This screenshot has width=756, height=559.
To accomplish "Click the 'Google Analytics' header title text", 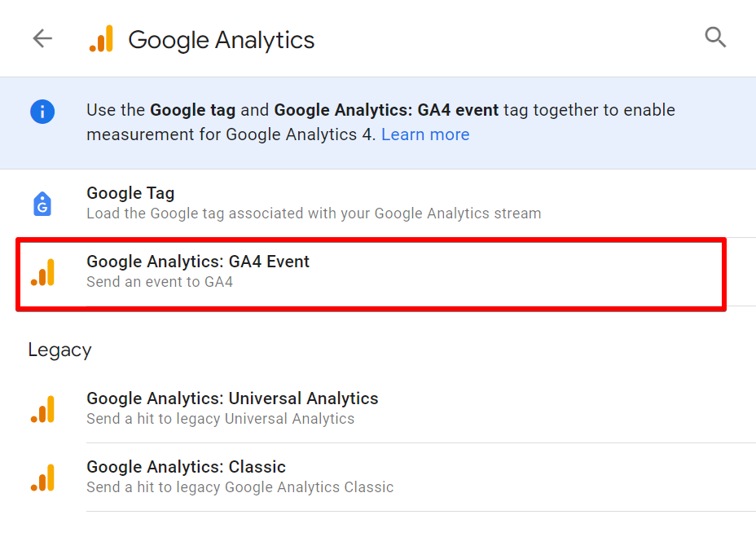I will [221, 40].
